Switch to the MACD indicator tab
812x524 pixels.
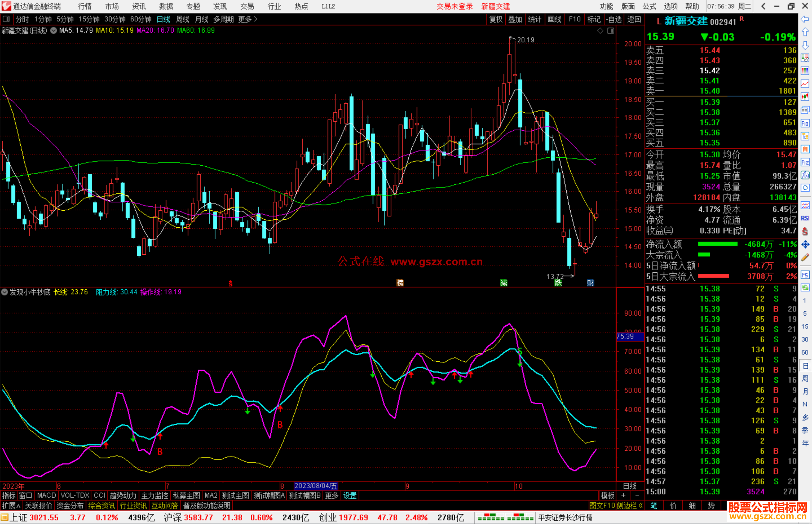[x=46, y=495]
